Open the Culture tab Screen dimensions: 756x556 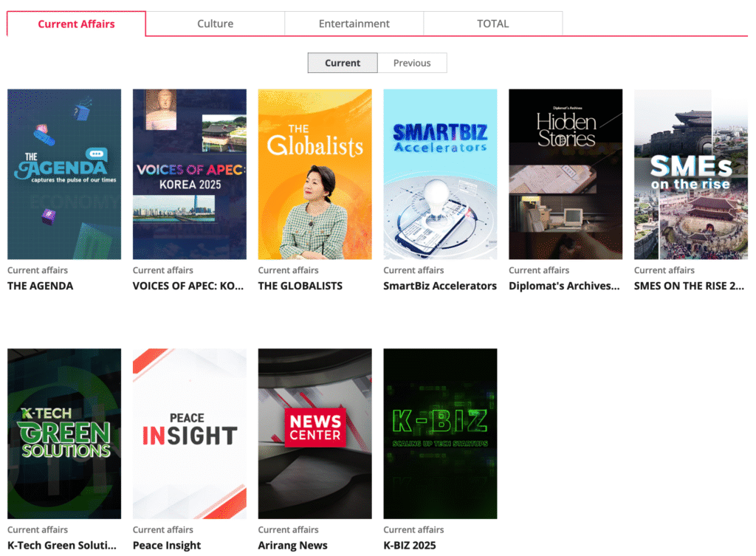pos(215,24)
